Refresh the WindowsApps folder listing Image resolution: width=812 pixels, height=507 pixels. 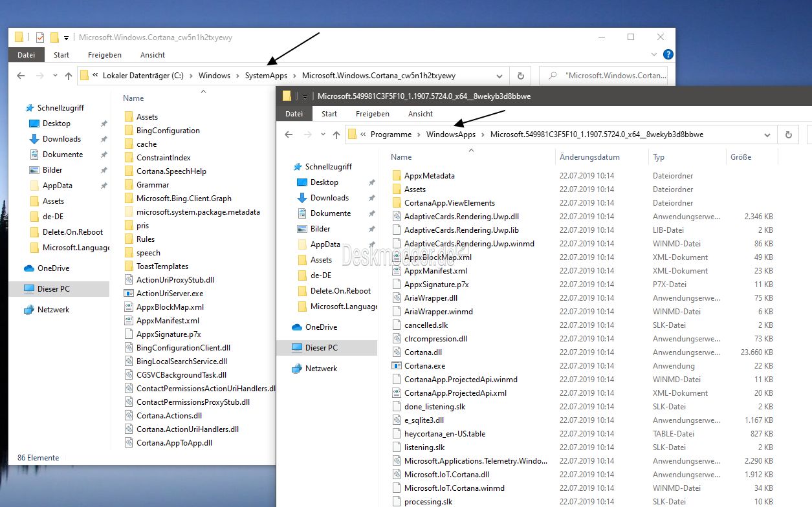click(788, 135)
